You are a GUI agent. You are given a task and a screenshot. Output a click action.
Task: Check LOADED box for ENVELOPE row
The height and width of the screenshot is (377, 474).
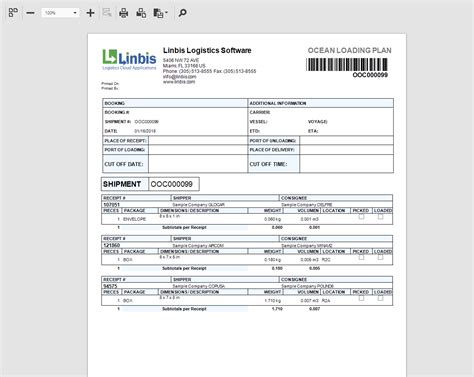click(380, 217)
